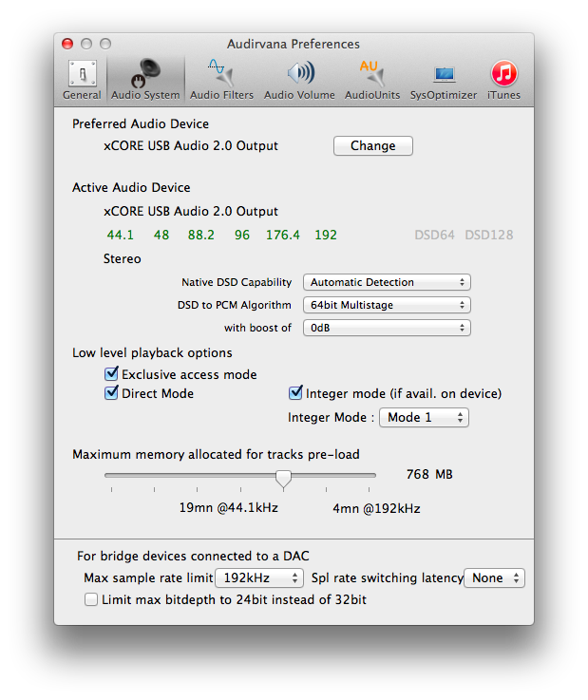This screenshot has width=588, height=700.
Task: Open the AudioUnits pane
Action: [372, 80]
